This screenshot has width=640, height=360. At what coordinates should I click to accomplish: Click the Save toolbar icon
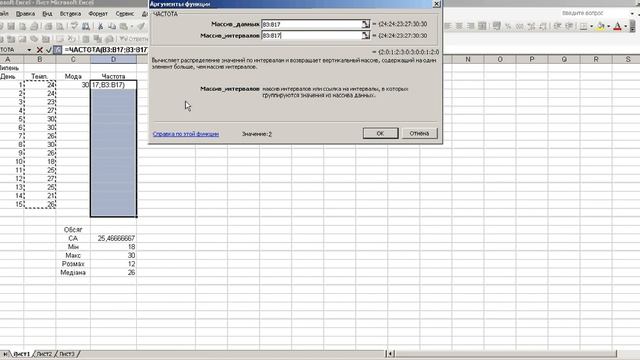point(11,26)
